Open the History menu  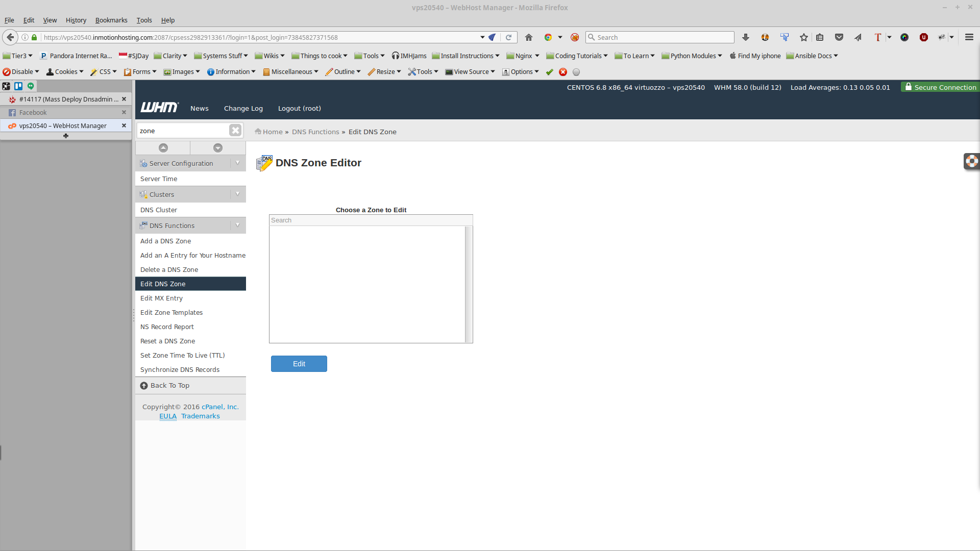pos(76,20)
